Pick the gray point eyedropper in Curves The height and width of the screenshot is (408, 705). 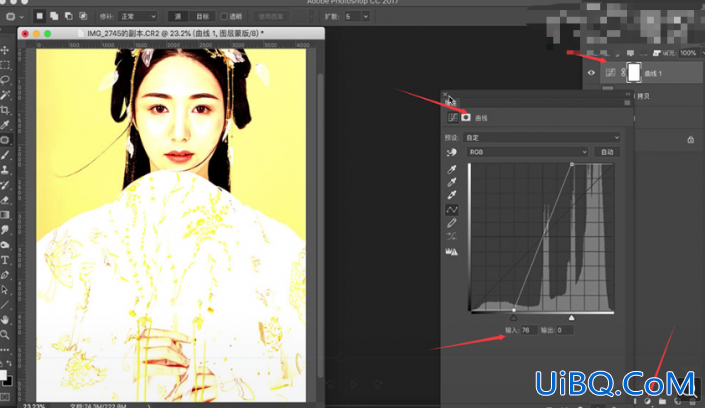(x=452, y=182)
